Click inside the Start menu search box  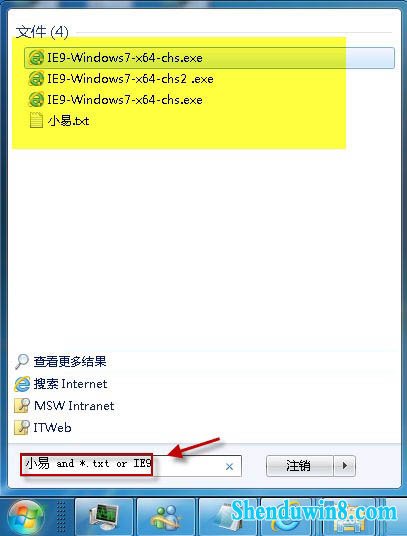[x=131, y=465]
